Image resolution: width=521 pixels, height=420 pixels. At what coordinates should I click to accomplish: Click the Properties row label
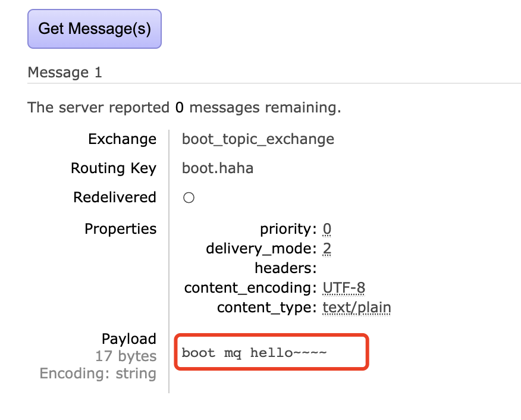[120, 229]
